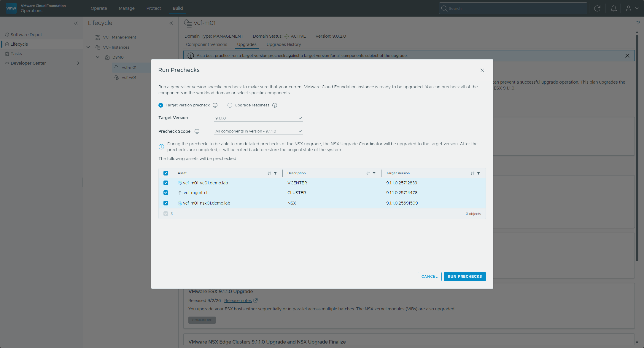
Task: Click Target version precheck info icon
Action: point(215,105)
